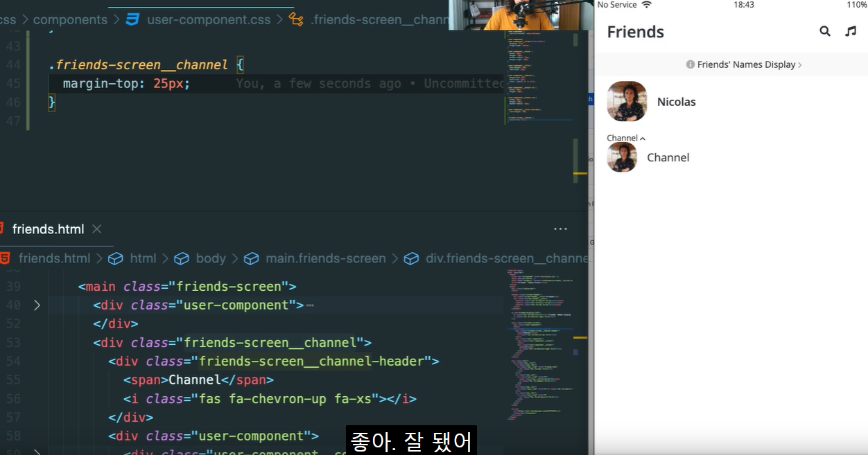The width and height of the screenshot is (868, 455).
Task: Click the friends.html breadcrumb item
Action: (x=54, y=258)
